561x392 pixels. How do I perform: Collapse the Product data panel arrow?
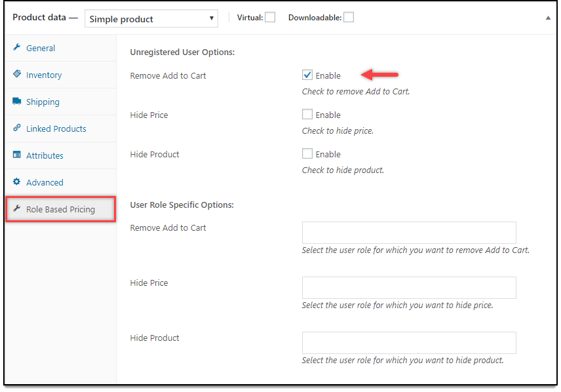point(548,18)
